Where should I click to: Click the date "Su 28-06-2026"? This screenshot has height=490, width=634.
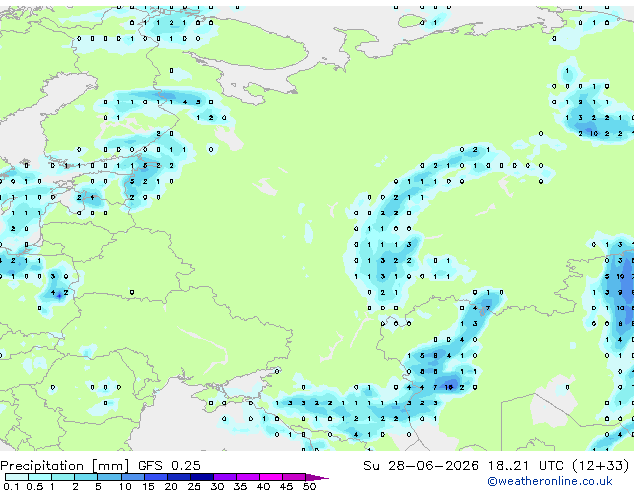coord(421,465)
